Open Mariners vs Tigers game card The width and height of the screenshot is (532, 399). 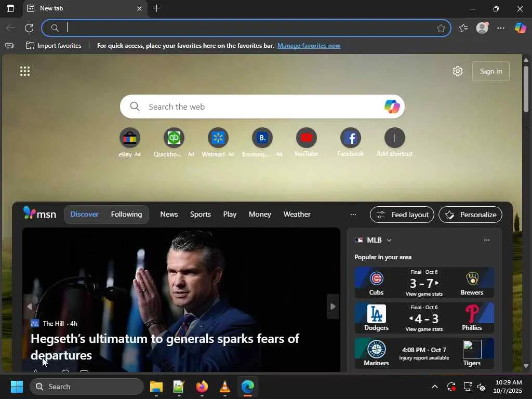(x=424, y=353)
